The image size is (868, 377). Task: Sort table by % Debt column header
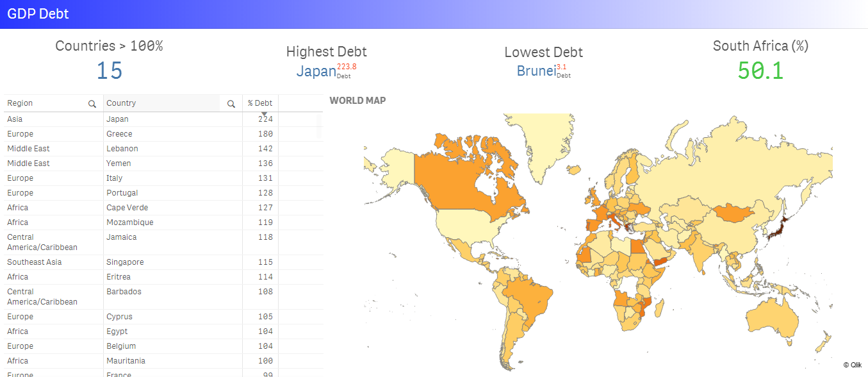(260, 103)
